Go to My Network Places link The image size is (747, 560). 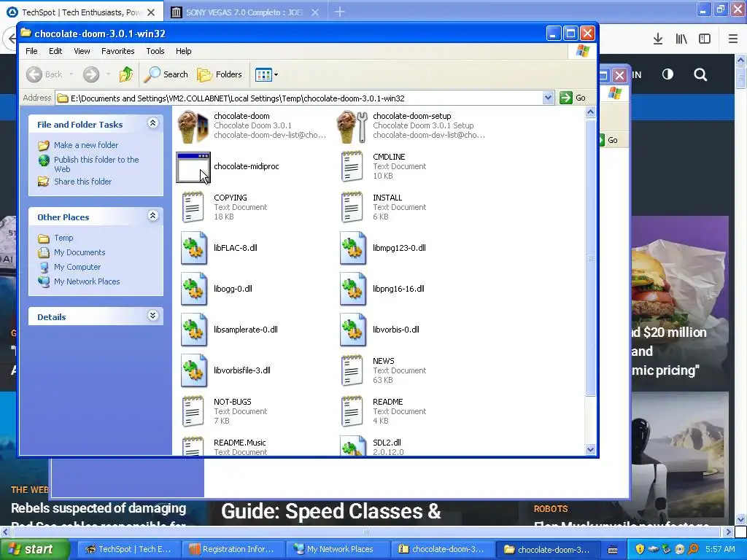[x=87, y=281]
